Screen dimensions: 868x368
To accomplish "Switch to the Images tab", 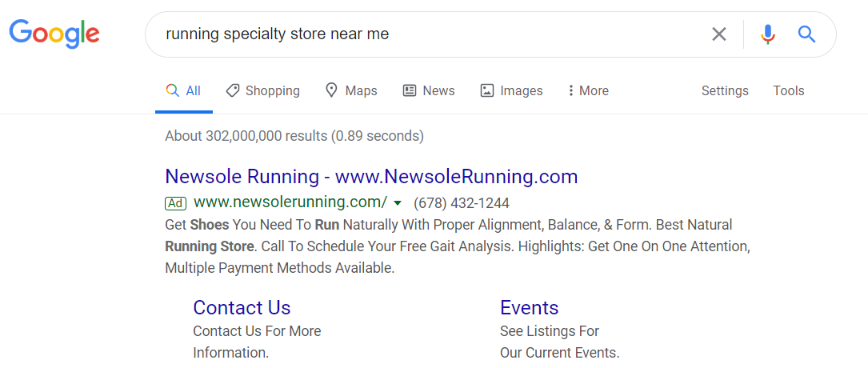I will pyautogui.click(x=511, y=91).
